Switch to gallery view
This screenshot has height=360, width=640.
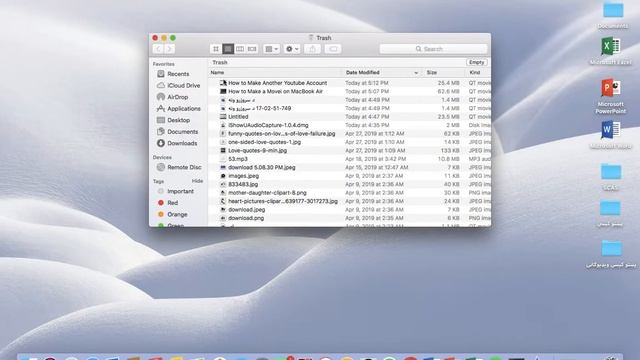click(252, 49)
